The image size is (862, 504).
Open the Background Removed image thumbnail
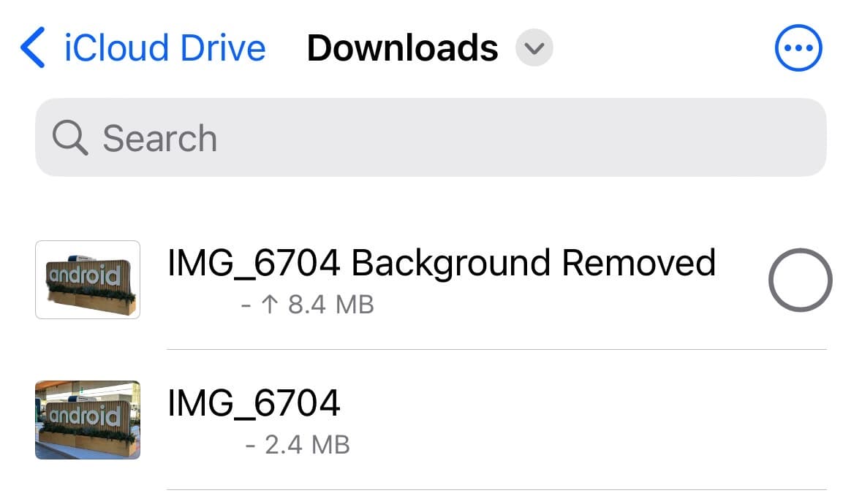pyautogui.click(x=88, y=280)
